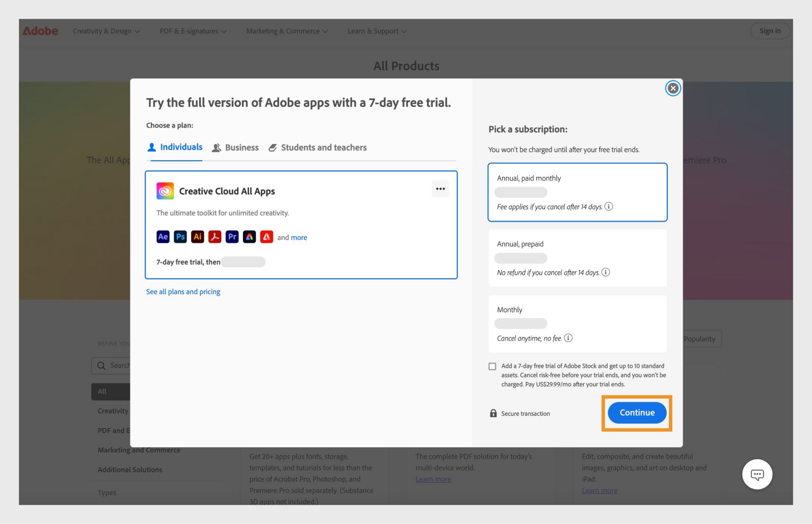Open See all plans and pricing
The width and height of the screenshot is (812, 524).
click(x=184, y=292)
